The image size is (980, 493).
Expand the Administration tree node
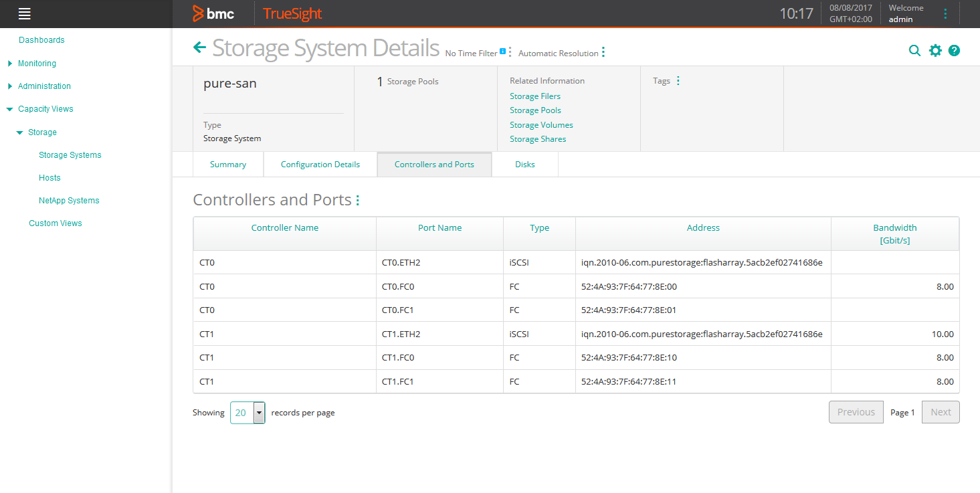[x=10, y=86]
